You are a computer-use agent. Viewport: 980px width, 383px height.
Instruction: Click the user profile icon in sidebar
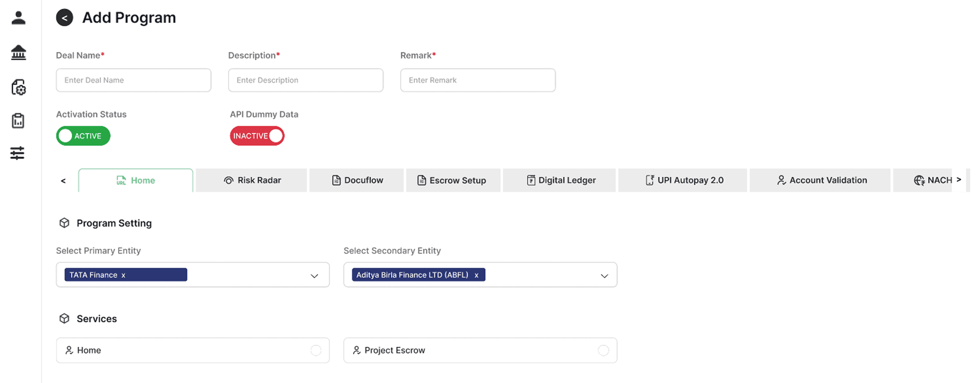(18, 18)
